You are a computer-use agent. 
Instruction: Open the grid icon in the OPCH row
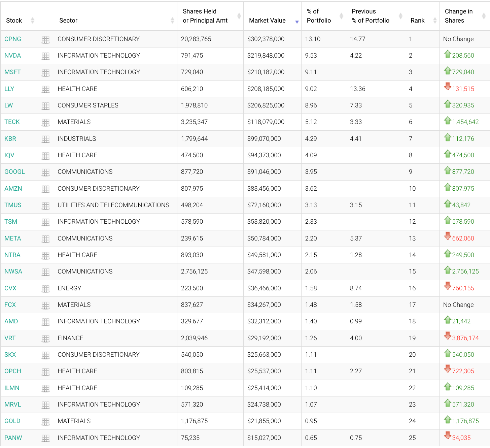coord(45,372)
